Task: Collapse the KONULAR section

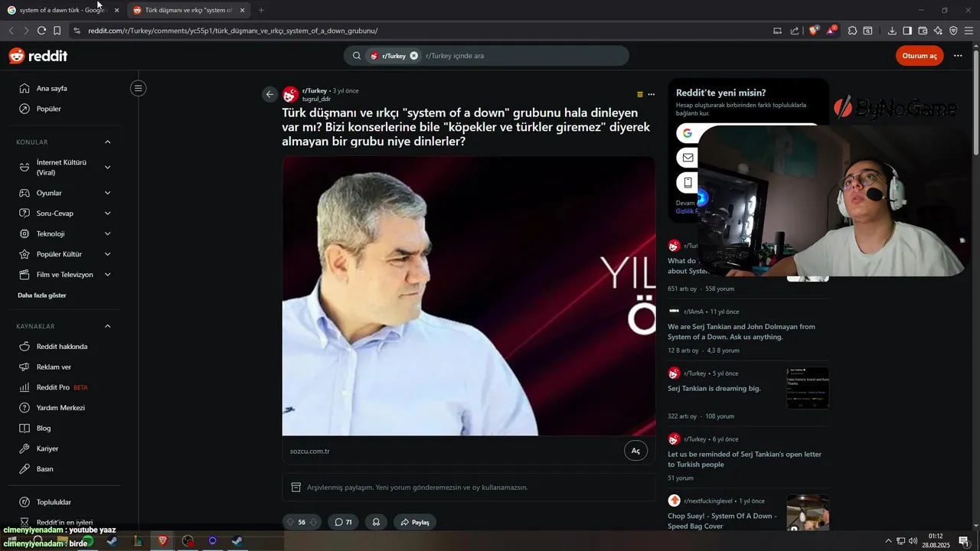Action: pos(108,142)
